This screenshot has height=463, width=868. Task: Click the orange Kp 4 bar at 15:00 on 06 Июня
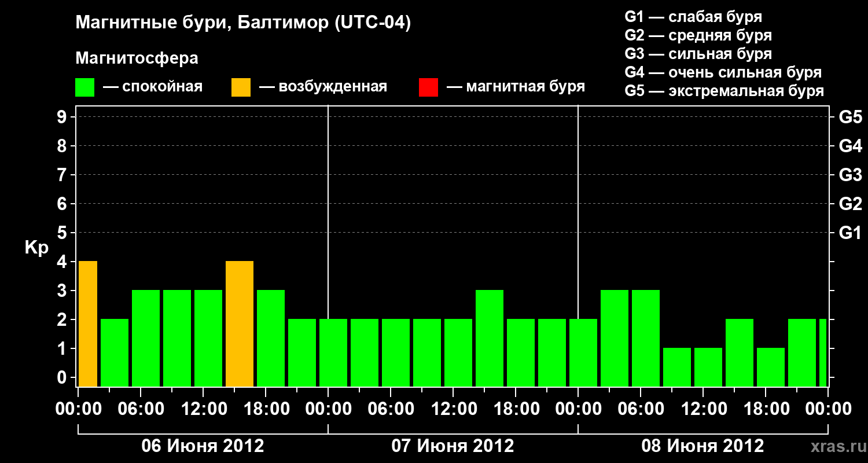tap(240, 324)
